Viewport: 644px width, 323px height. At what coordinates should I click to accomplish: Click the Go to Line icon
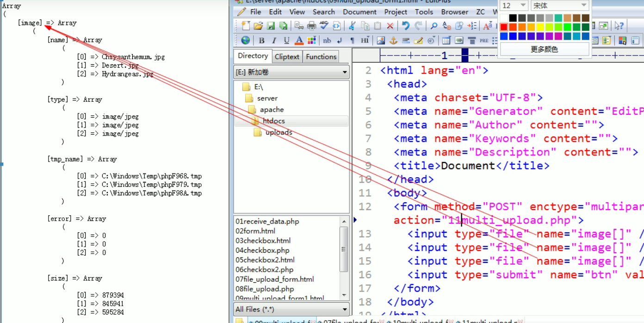point(472,26)
